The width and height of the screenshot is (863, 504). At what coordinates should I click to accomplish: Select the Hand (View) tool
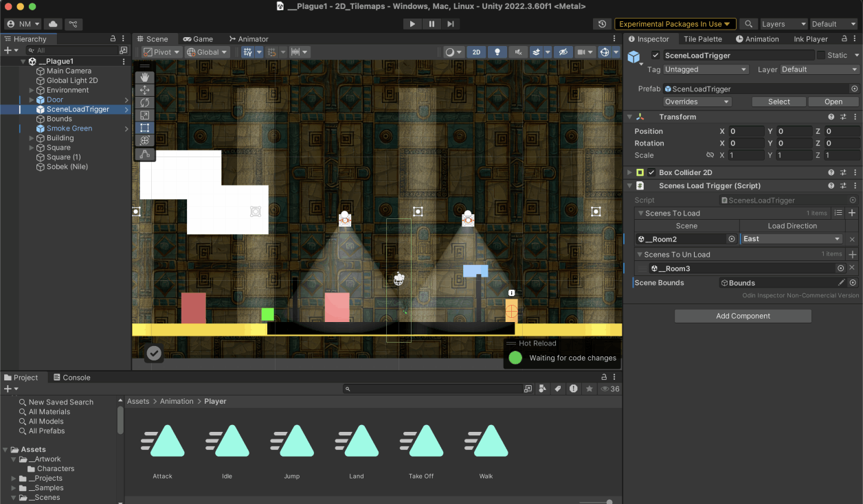(145, 78)
